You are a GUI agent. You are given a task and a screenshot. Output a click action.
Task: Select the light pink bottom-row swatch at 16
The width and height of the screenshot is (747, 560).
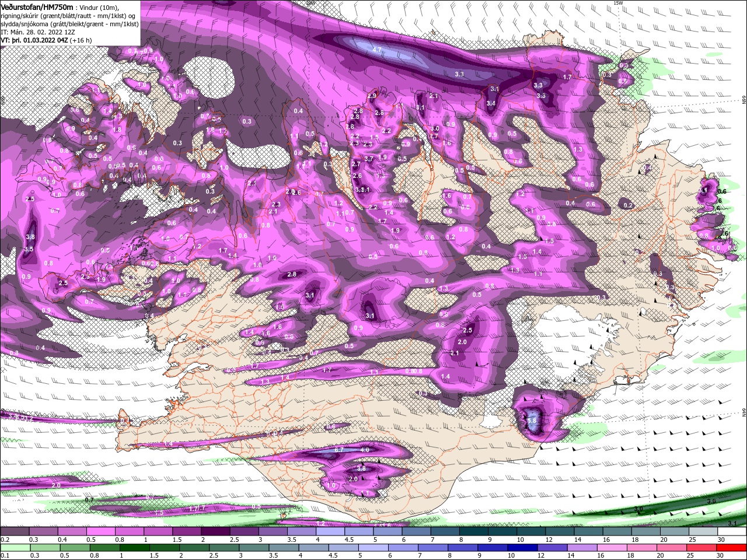pos(612,548)
